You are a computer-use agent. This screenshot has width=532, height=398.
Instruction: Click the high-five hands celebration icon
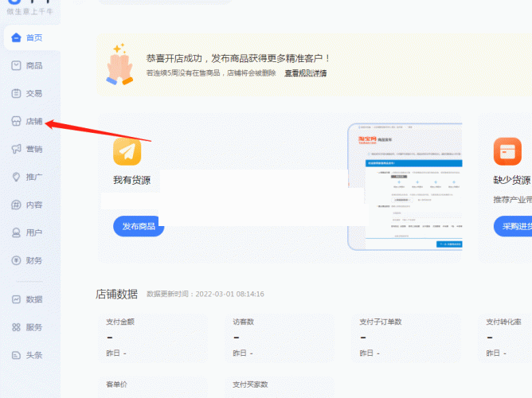pyautogui.click(x=119, y=64)
